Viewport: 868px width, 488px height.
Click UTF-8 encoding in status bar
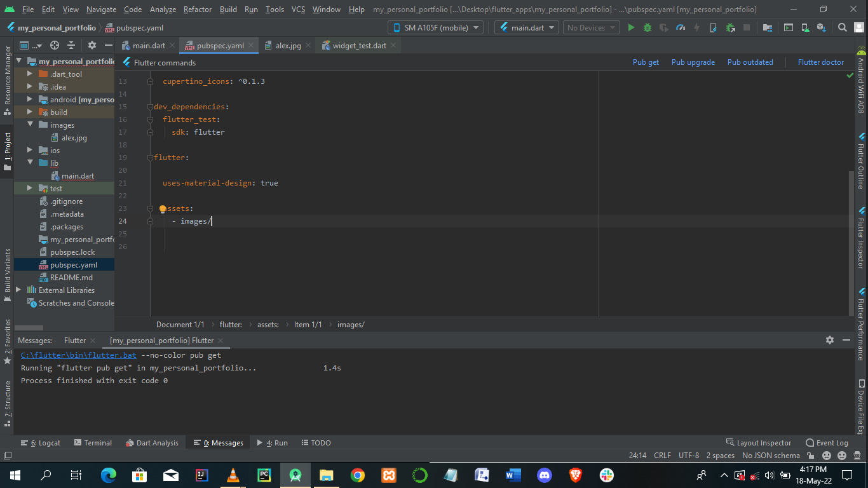[x=689, y=456]
